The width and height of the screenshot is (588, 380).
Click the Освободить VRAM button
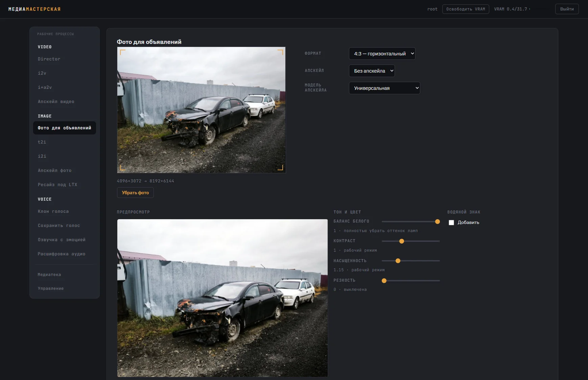click(x=466, y=9)
